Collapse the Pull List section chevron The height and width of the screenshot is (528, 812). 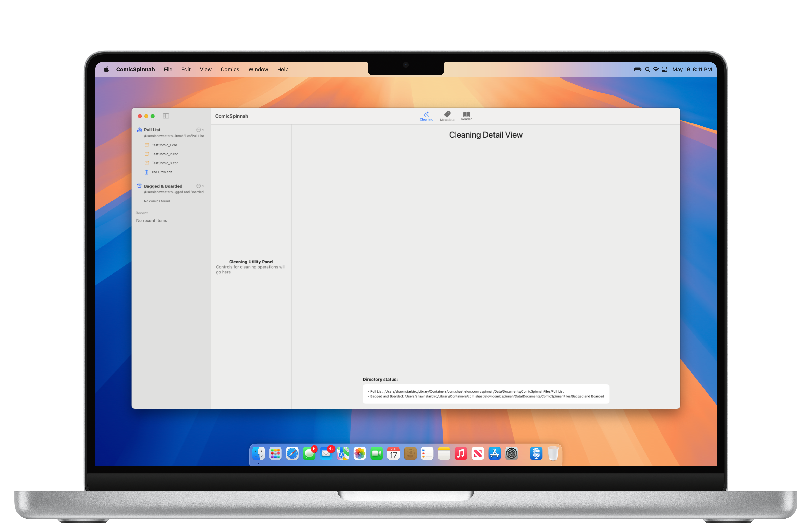click(x=203, y=130)
